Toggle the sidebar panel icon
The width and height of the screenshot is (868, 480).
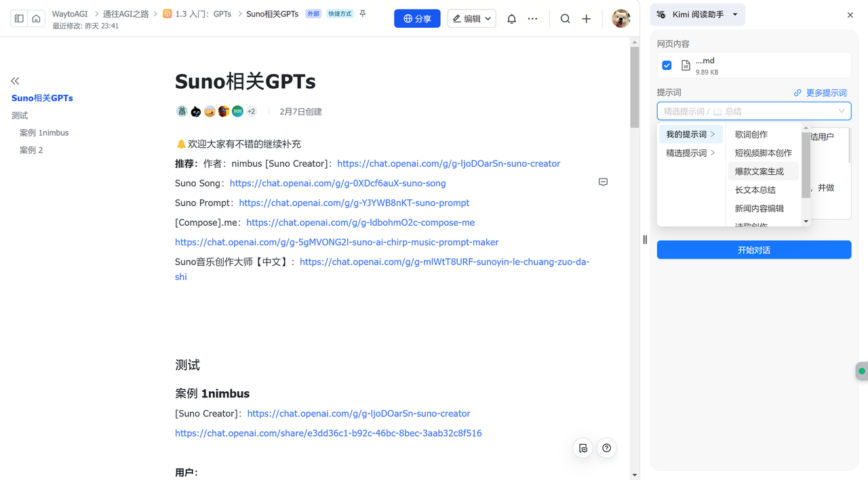[x=19, y=18]
